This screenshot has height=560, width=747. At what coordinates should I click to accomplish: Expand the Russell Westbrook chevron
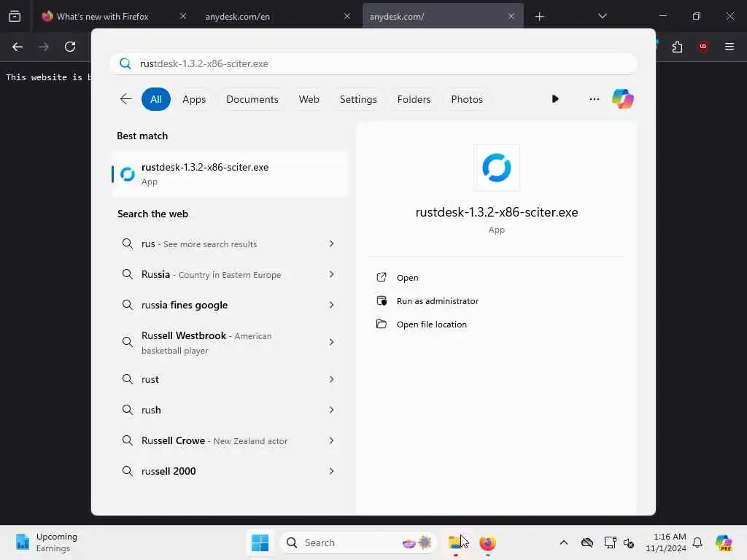[x=332, y=342]
